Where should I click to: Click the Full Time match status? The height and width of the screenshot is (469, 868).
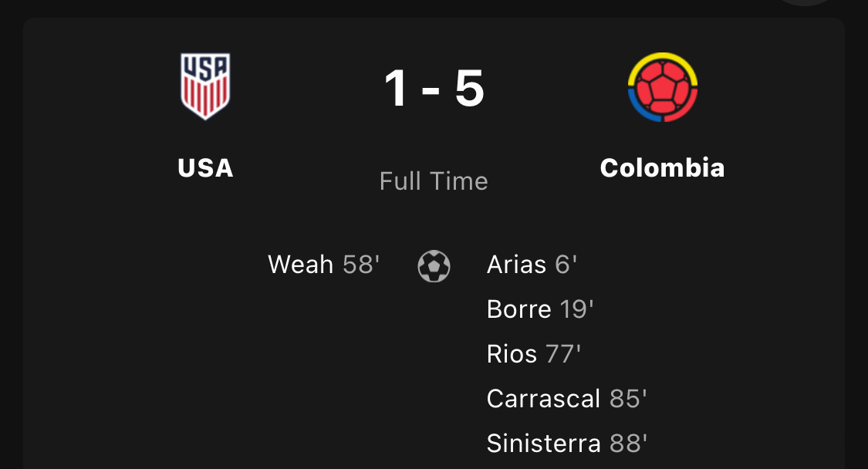click(x=434, y=181)
